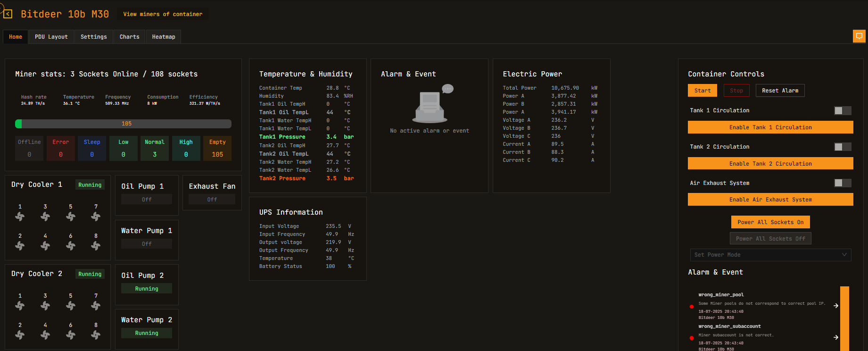Switch on the Air Exhaust System toggle
The width and height of the screenshot is (868, 351).
pyautogui.click(x=842, y=183)
